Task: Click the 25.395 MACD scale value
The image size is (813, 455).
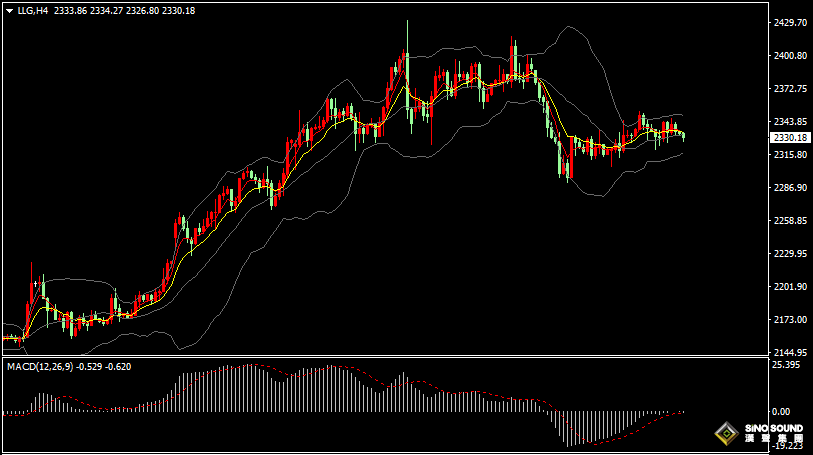Action: coord(785,365)
